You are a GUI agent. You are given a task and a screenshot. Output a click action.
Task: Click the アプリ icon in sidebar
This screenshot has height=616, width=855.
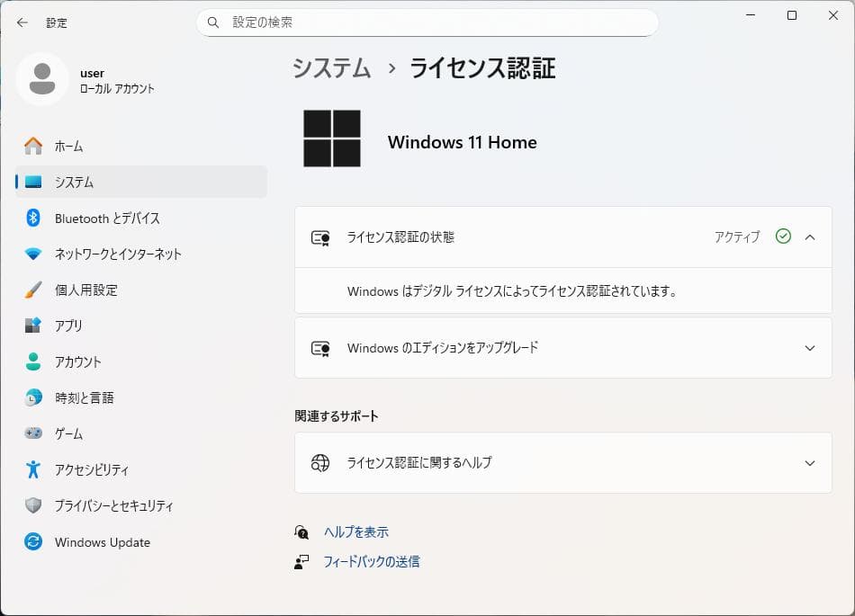click(33, 326)
